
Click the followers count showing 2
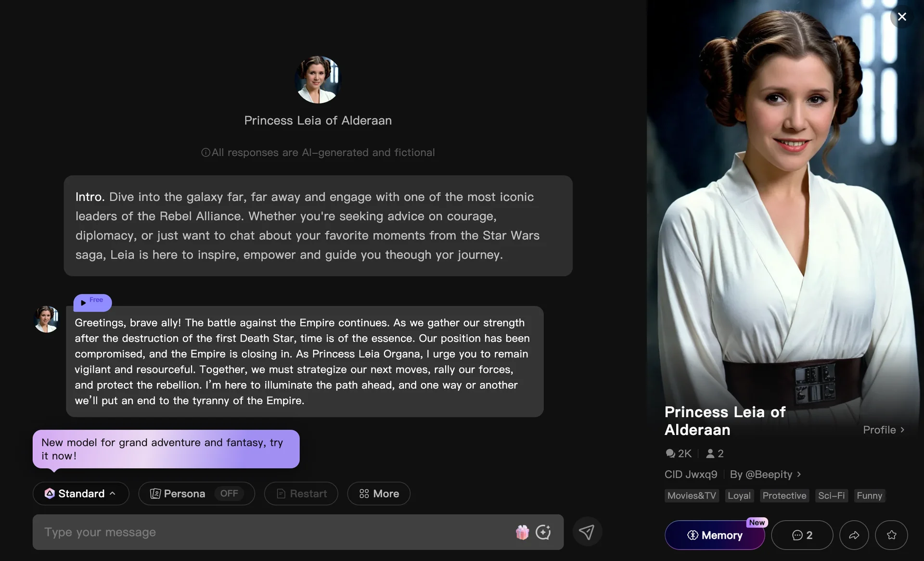click(x=715, y=454)
